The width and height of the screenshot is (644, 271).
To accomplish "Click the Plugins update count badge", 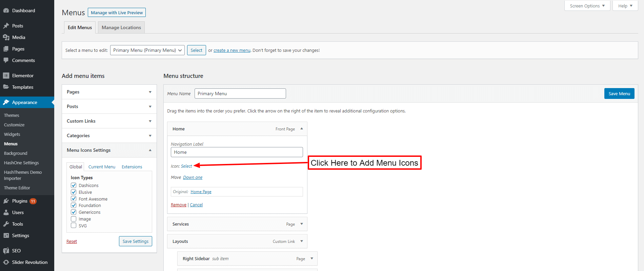I will [33, 201].
